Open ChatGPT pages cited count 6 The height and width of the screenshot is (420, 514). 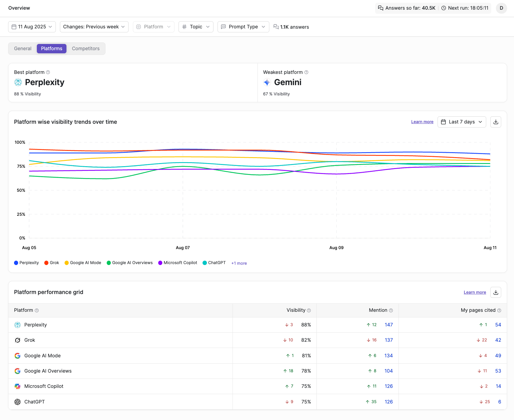tap(500, 402)
